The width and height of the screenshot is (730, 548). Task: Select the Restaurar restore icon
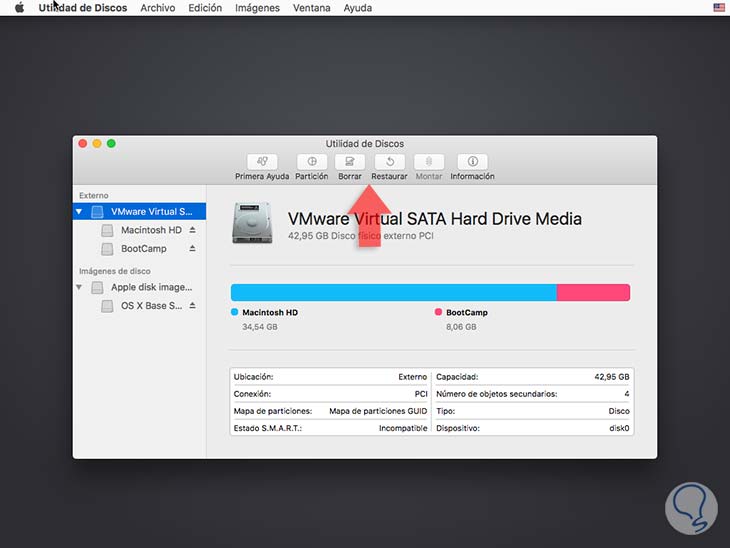tap(389, 162)
